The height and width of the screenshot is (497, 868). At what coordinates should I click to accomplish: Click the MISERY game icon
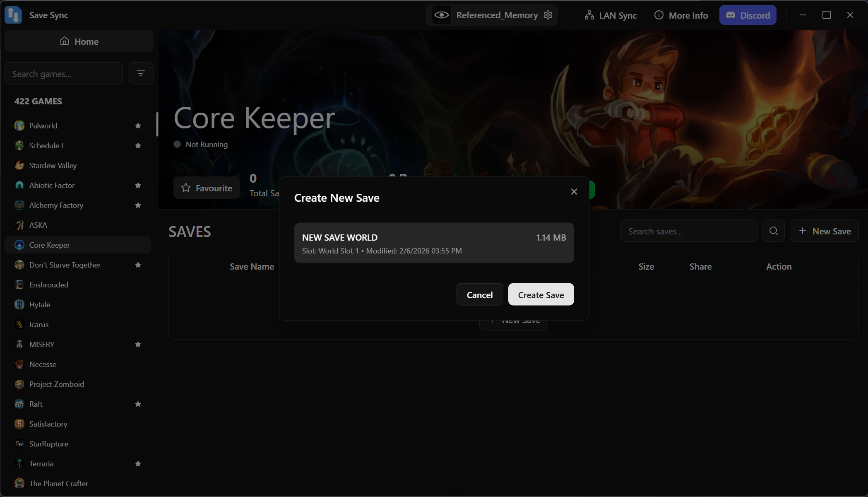[19, 344]
